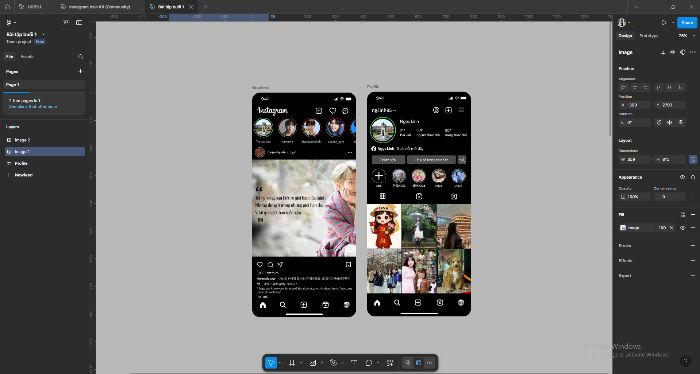Search layers with the magnifier icon
This screenshot has width=700, height=374.
click(x=80, y=57)
